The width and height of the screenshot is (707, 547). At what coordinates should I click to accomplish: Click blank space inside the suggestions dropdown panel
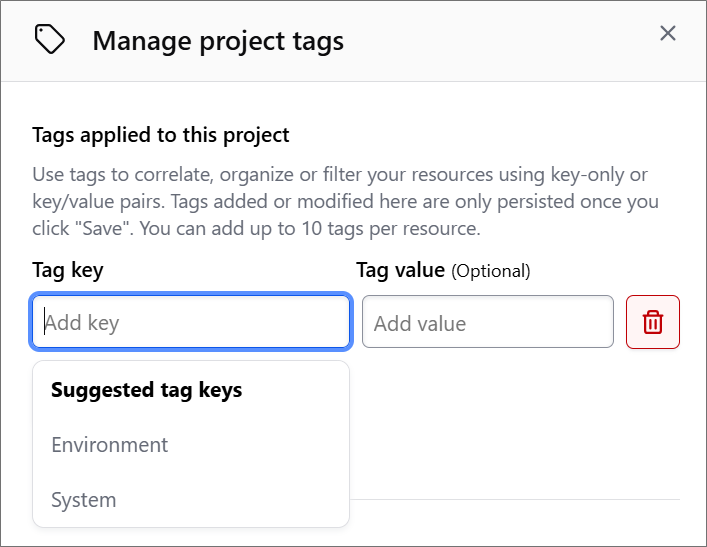pos(271,469)
